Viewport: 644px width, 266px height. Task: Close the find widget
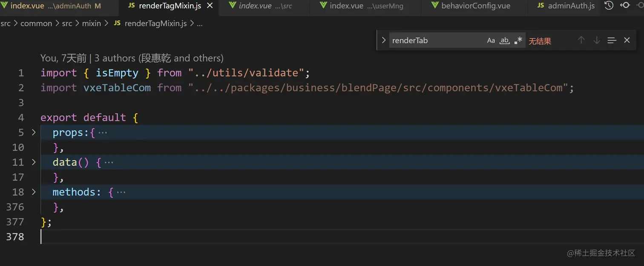pyautogui.click(x=627, y=40)
